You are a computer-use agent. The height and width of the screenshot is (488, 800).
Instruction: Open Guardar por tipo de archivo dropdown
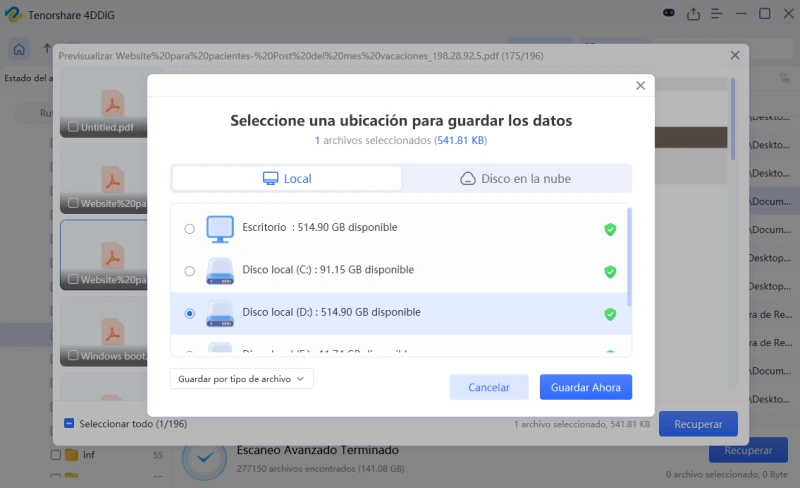click(241, 379)
